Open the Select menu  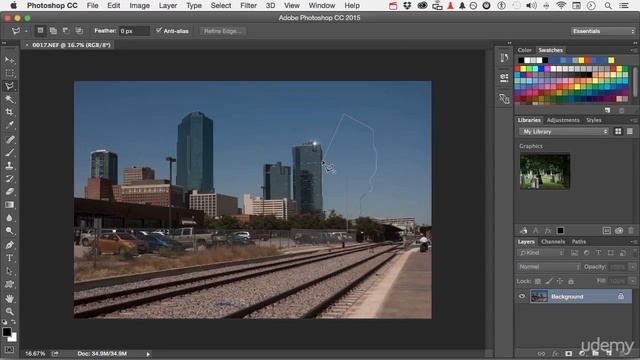click(x=221, y=6)
